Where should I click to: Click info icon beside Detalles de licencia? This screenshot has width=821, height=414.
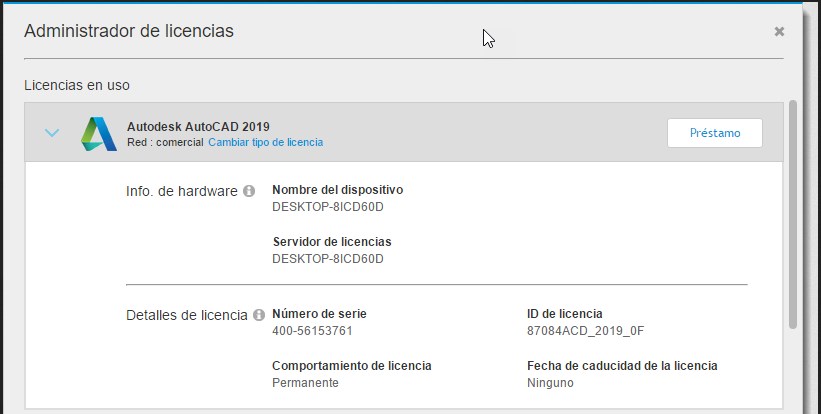coord(259,315)
